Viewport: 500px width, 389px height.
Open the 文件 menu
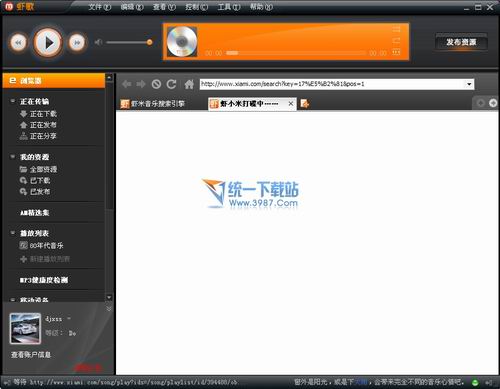click(x=99, y=7)
